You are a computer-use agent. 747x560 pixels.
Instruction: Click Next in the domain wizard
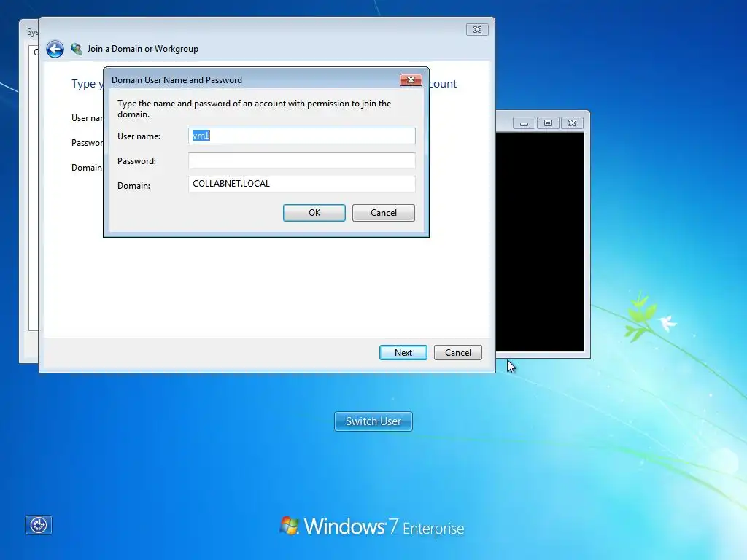pyautogui.click(x=403, y=352)
